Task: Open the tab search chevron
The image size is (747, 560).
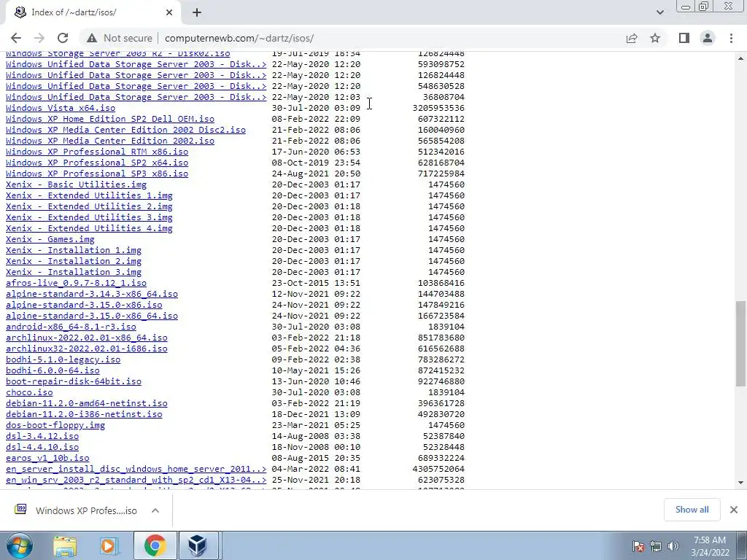Action: [659, 12]
